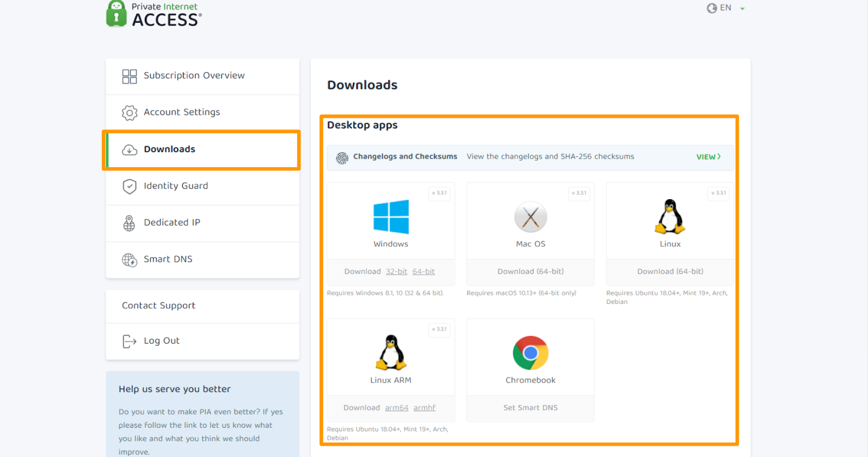Viewport: 868px width, 457px height.
Task: Download Windows 64-bit version
Action: coord(424,272)
